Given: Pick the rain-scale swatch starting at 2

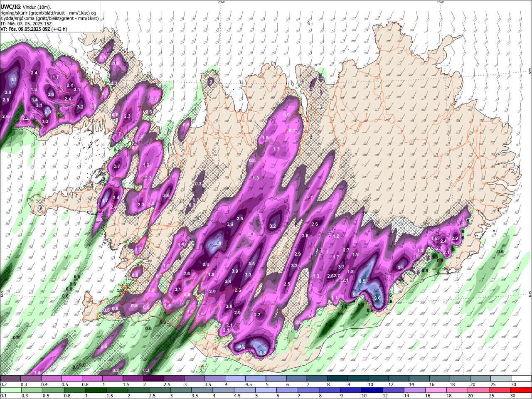Looking at the screenshot, I should (x=138, y=390).
